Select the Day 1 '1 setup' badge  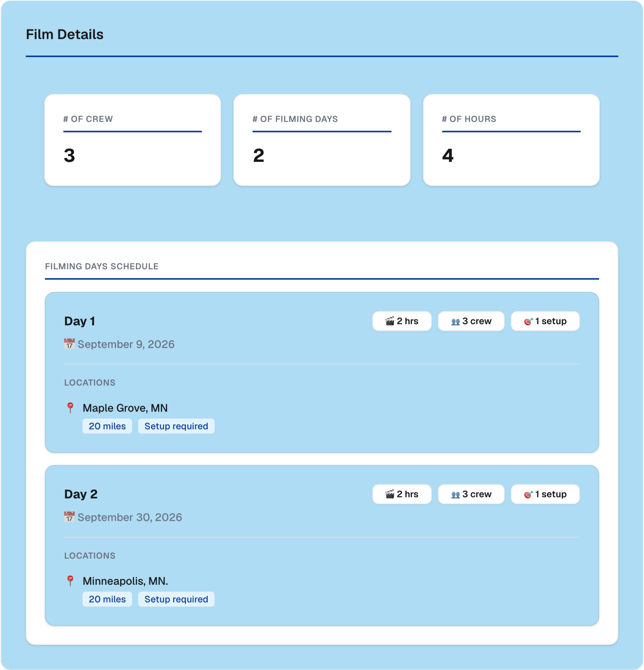(x=545, y=321)
